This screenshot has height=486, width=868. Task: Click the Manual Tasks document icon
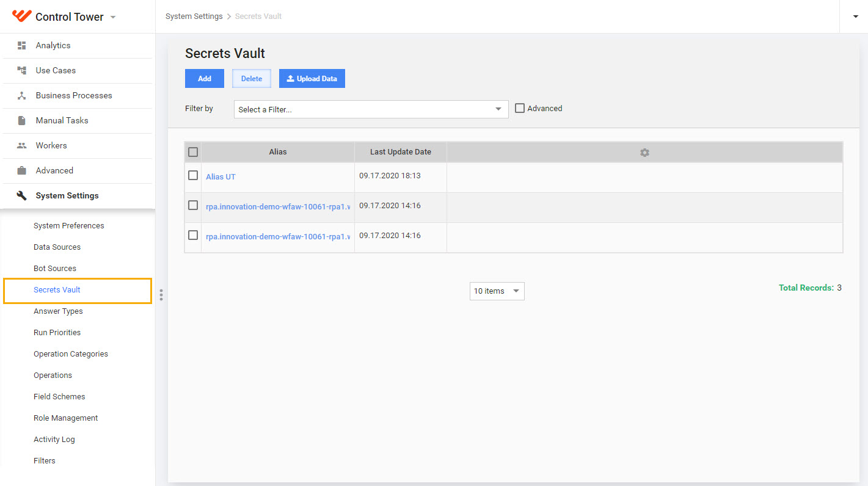(22, 120)
